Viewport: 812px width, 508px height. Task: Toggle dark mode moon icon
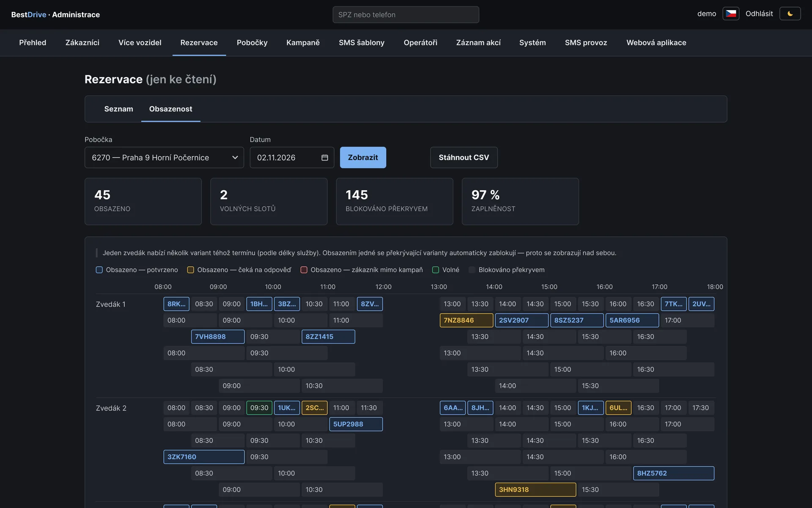790,14
